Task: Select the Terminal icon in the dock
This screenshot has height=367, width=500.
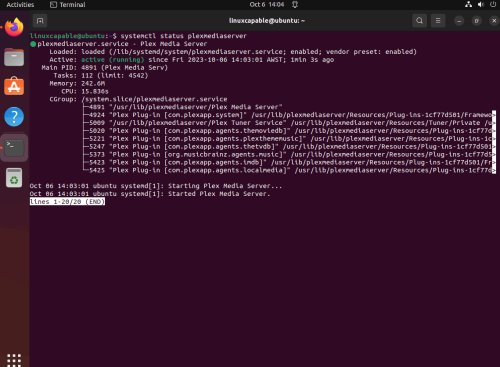Action: pos(14,148)
